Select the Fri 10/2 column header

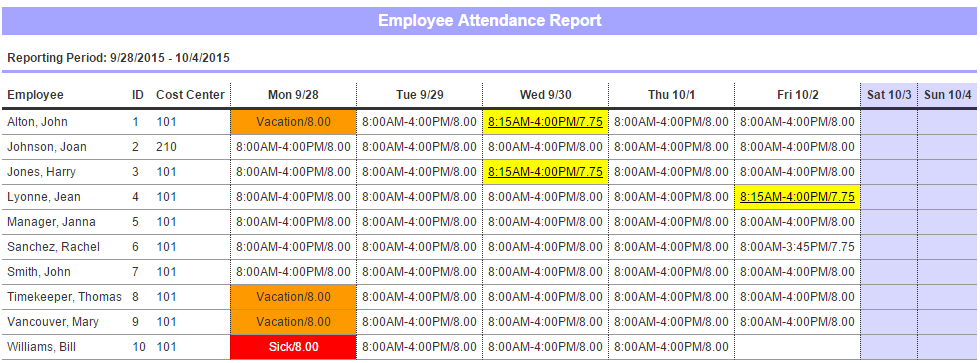798,95
